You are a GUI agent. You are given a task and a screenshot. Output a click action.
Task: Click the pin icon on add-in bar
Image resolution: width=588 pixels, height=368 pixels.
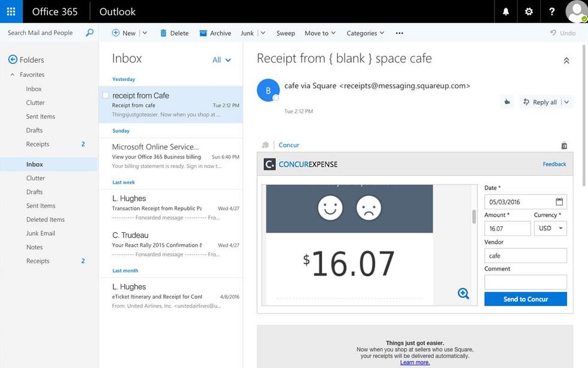pyautogui.click(x=564, y=145)
